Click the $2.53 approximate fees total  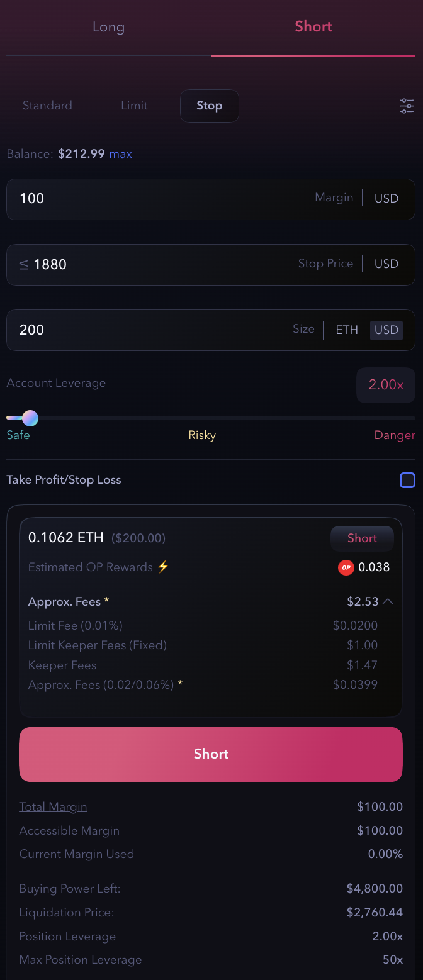(363, 601)
